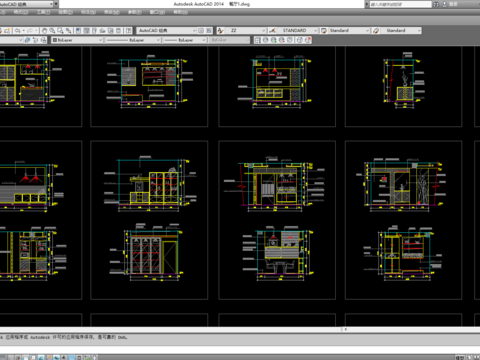The height and width of the screenshot is (360, 480).
Task: Open the Window (窗口) menu
Action: [x=157, y=12]
